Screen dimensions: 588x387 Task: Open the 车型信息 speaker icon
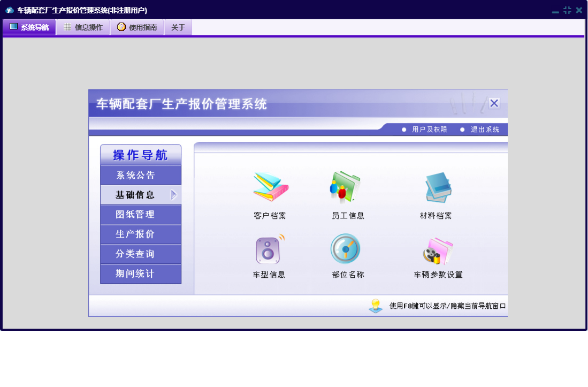tap(270, 249)
